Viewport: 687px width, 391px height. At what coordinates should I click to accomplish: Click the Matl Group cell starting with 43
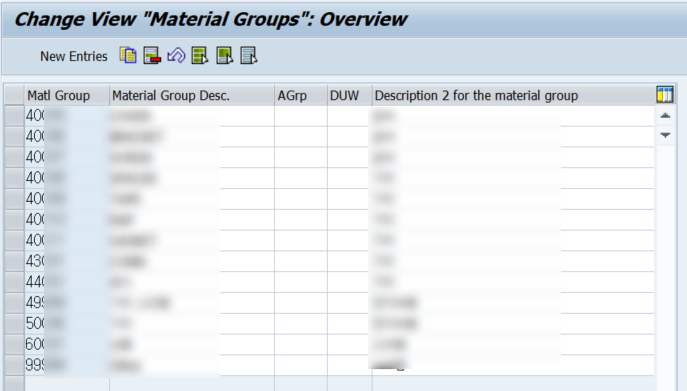click(67, 261)
